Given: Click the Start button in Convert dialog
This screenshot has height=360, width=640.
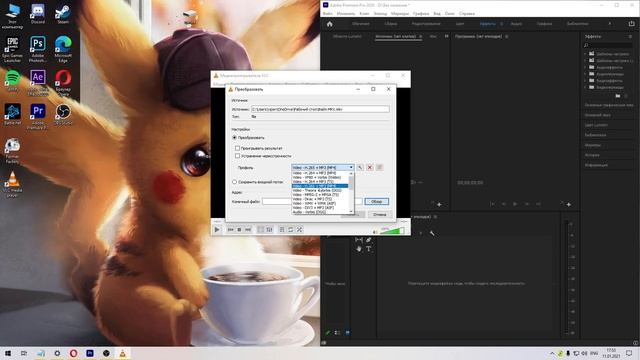Looking at the screenshot, I should coord(353,214).
